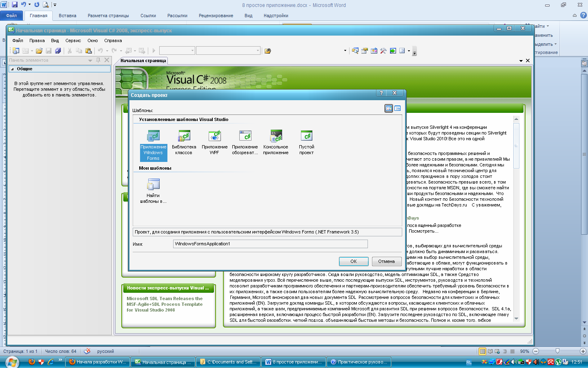Open the Рецензирование tab in Word
This screenshot has width=588, height=368.
(x=216, y=16)
